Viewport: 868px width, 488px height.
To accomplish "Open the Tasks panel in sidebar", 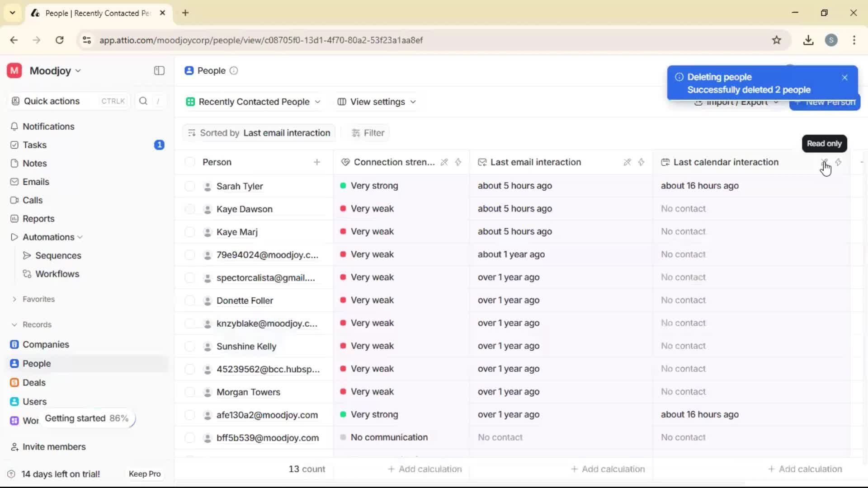I will click(x=34, y=145).
